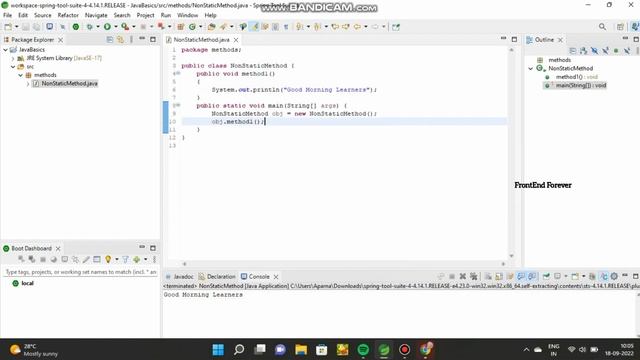The height and width of the screenshot is (360, 640).
Task: Toggle Hide Local Types in Outline toolbar
Action: click(x=627, y=51)
